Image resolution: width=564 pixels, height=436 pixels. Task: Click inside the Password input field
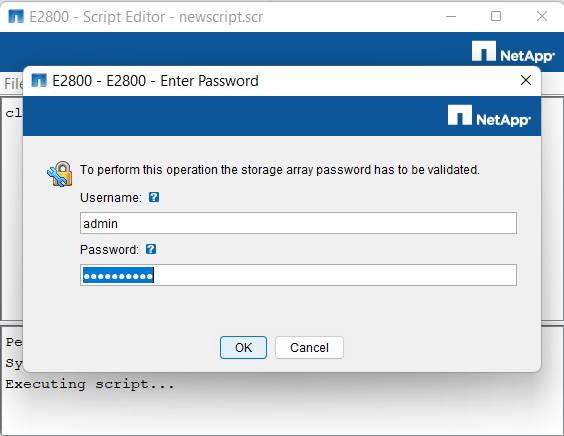(298, 275)
